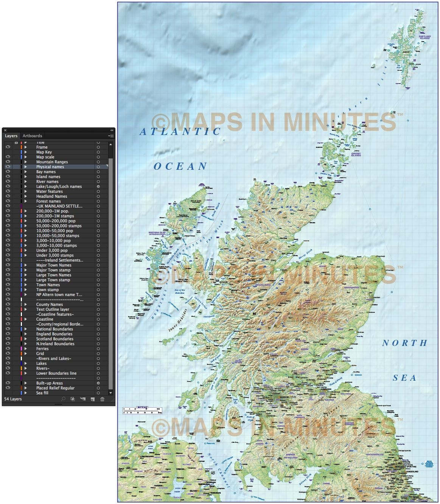
Task: Expand the Map scale layer
Action: pyautogui.click(x=26, y=157)
